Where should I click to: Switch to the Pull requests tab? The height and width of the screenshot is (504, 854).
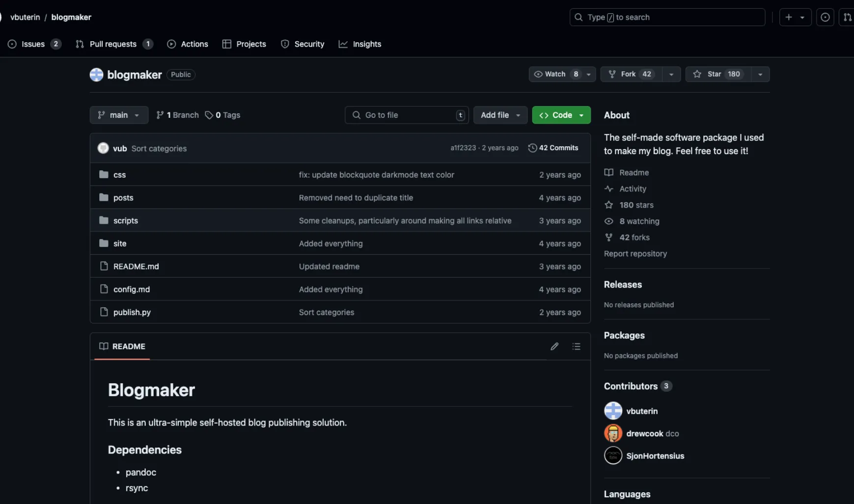(113, 44)
